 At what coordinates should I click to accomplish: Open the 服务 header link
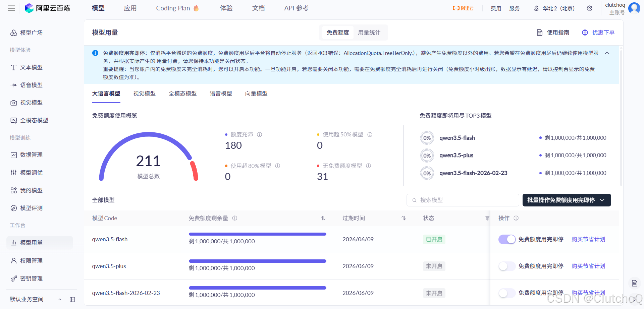(515, 8)
